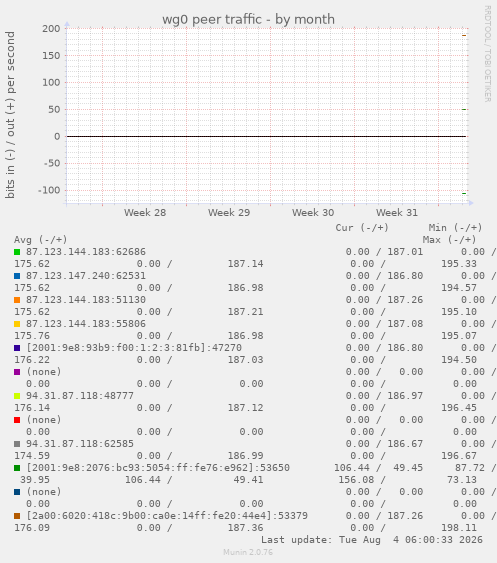
Task: Click the black zero baseline in the graph
Action: 266,136
